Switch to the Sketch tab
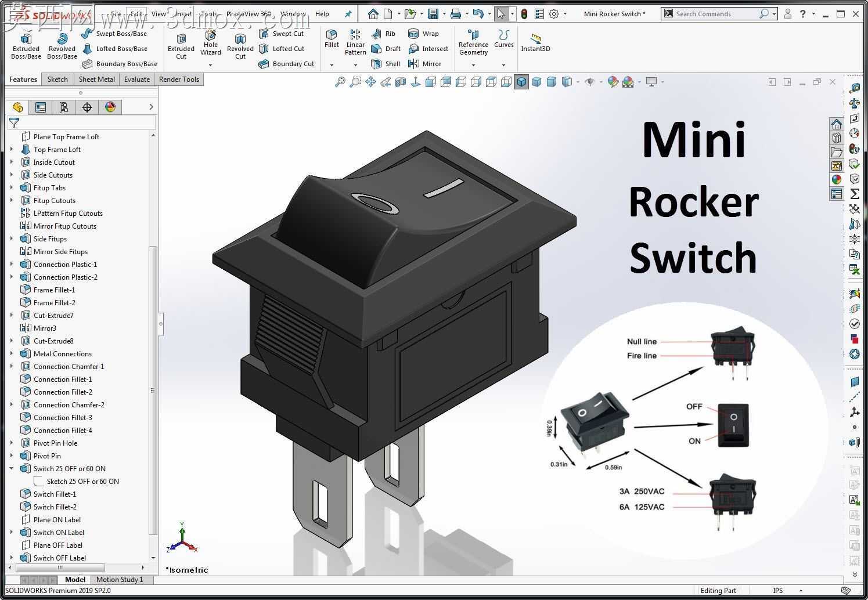 click(x=57, y=79)
